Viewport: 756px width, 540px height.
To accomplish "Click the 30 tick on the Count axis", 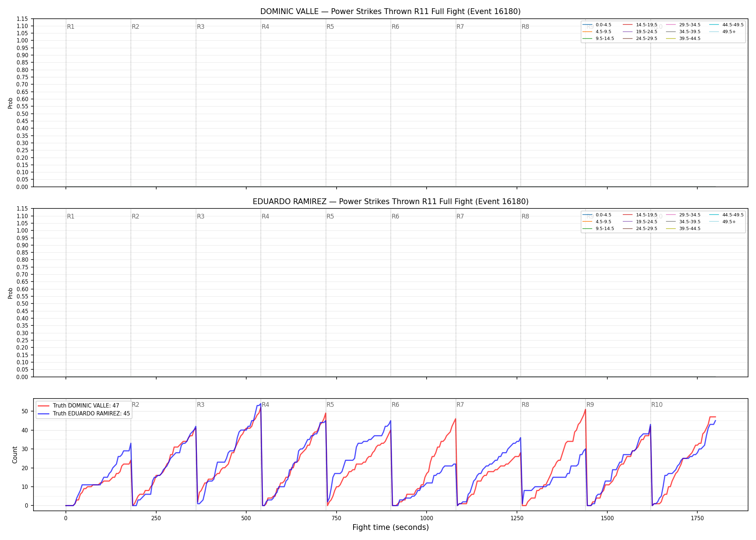I will coord(25,449).
